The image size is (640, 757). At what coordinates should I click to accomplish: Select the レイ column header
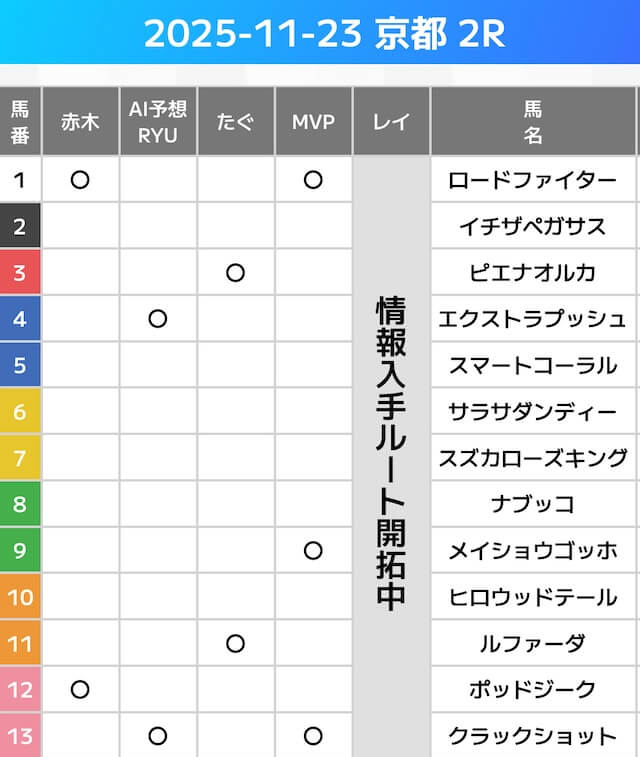(x=391, y=122)
